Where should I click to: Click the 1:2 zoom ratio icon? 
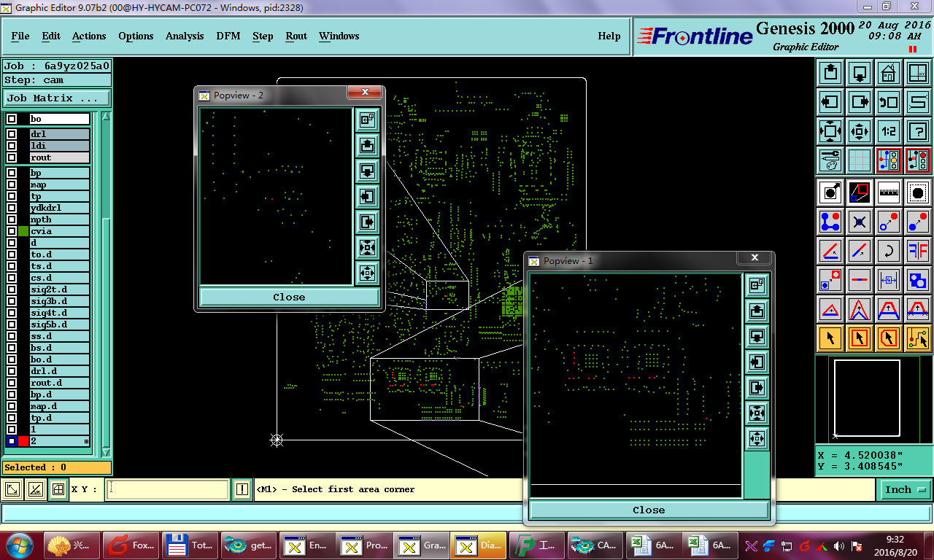[889, 131]
